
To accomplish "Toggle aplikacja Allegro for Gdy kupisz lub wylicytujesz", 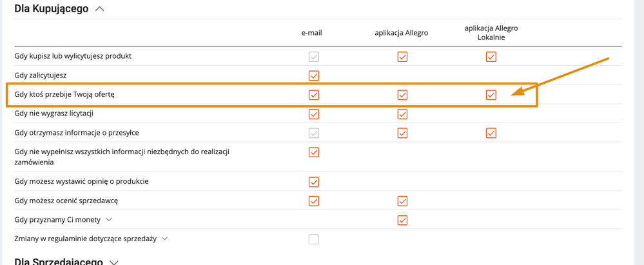I will click(x=402, y=57).
